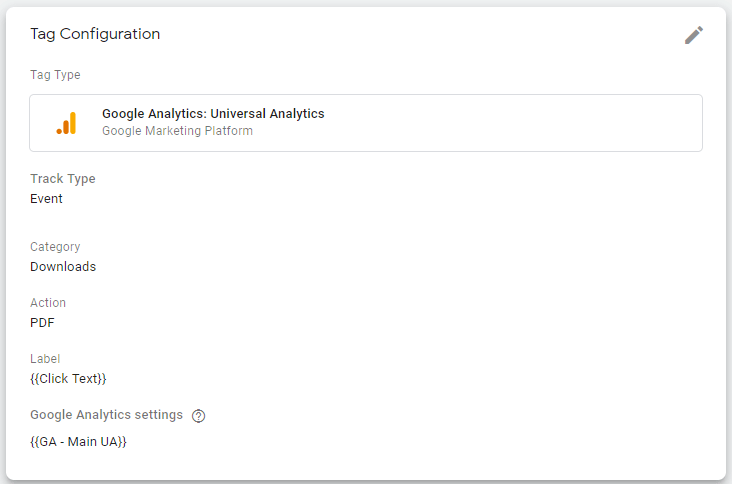
Task: Select the Downloads category value
Action: (63, 267)
